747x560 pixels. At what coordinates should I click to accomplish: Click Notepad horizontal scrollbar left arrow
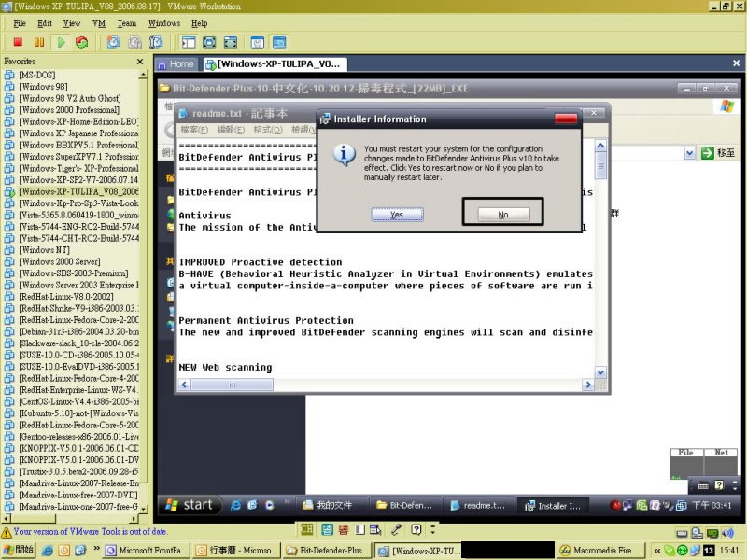click(x=184, y=385)
